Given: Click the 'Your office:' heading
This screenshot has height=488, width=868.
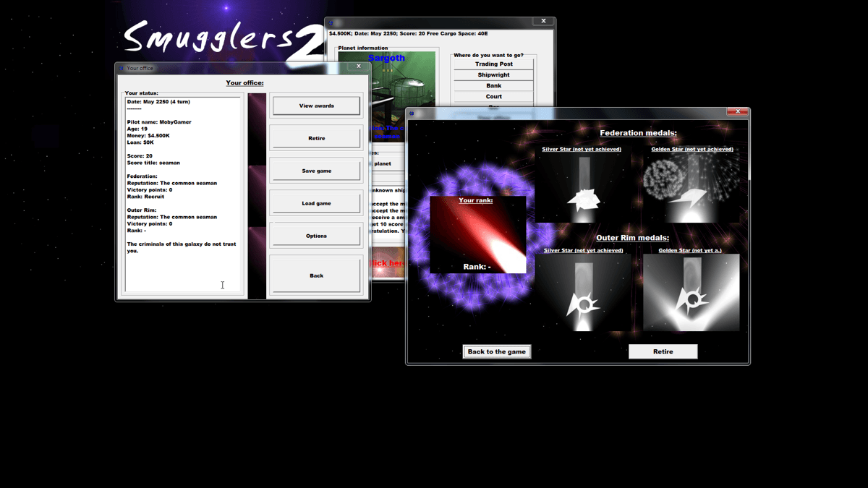Looking at the screenshot, I should pos(244,83).
